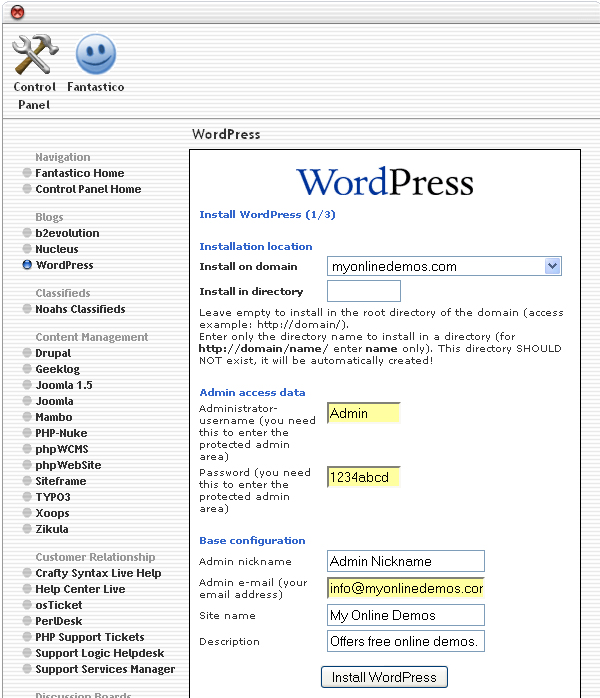This screenshot has width=600, height=698.
Task: Select WordPress in the sidebar
Action: tap(65, 265)
